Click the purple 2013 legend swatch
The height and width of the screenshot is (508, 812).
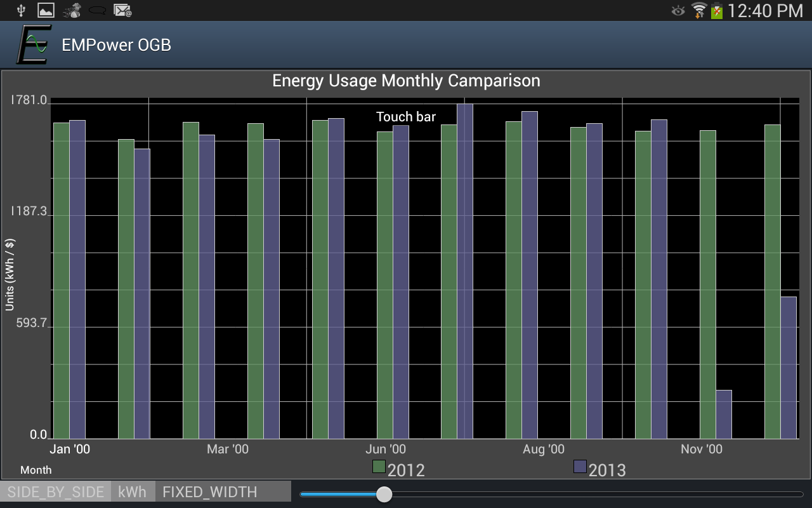pyautogui.click(x=580, y=467)
